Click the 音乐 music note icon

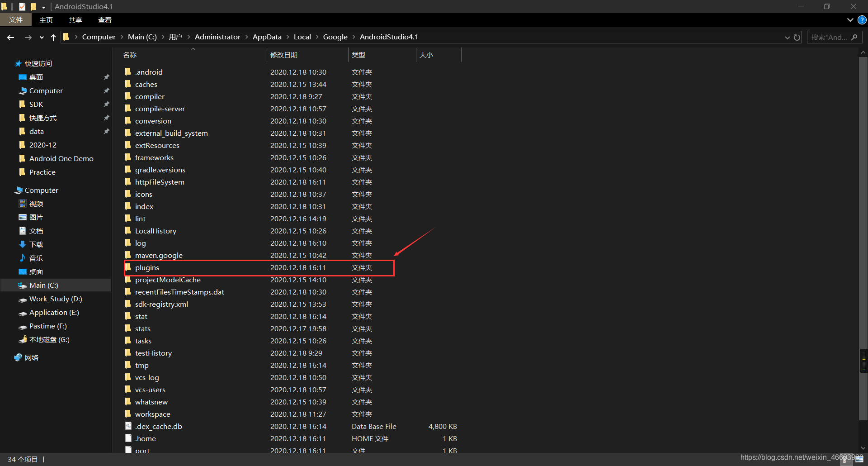coord(23,258)
